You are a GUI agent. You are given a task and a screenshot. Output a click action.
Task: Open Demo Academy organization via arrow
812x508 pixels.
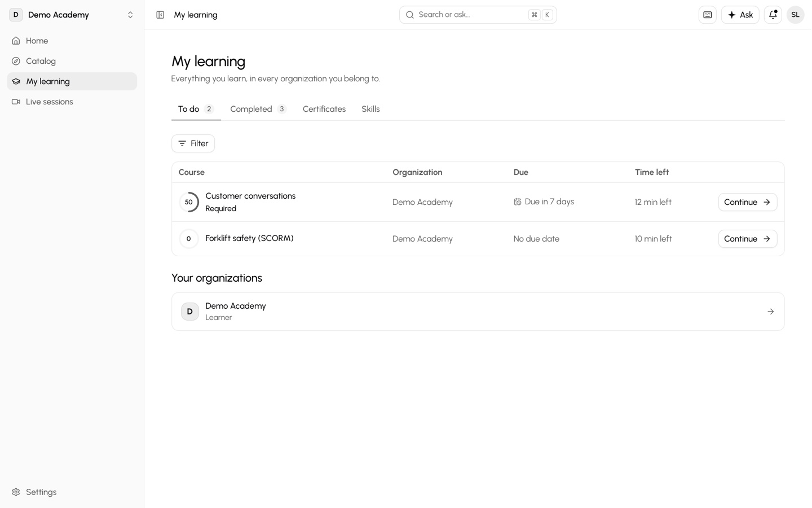pos(770,312)
